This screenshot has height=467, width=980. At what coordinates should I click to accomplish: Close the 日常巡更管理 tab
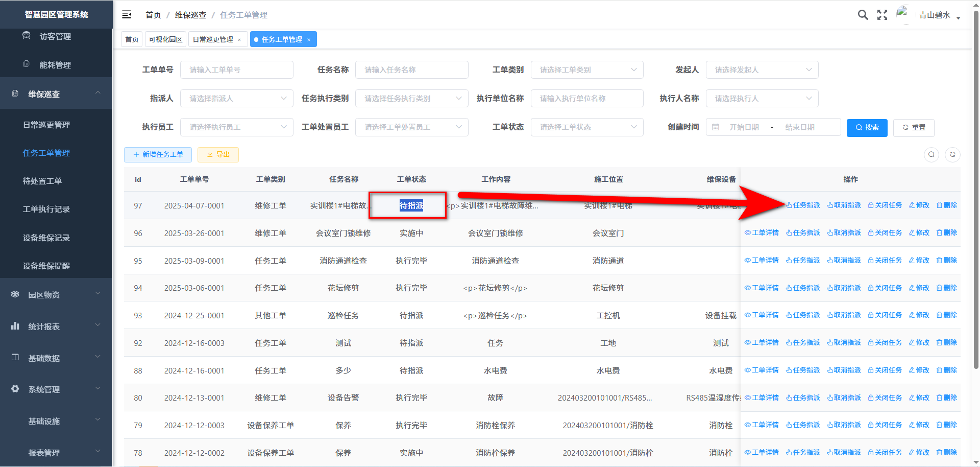[x=239, y=40]
